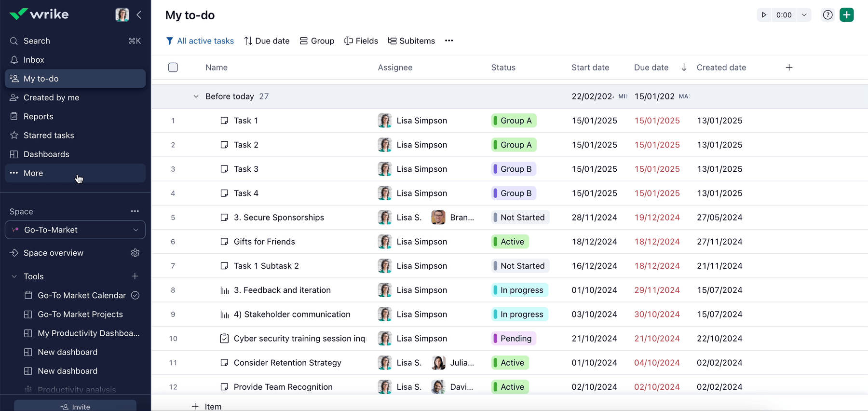
Task: Expand the timer dropdown arrow
Action: coord(804,15)
